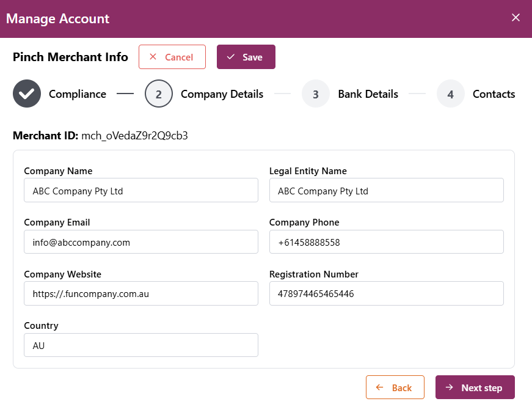
Task: Go Back to the previous step
Action: click(395, 387)
